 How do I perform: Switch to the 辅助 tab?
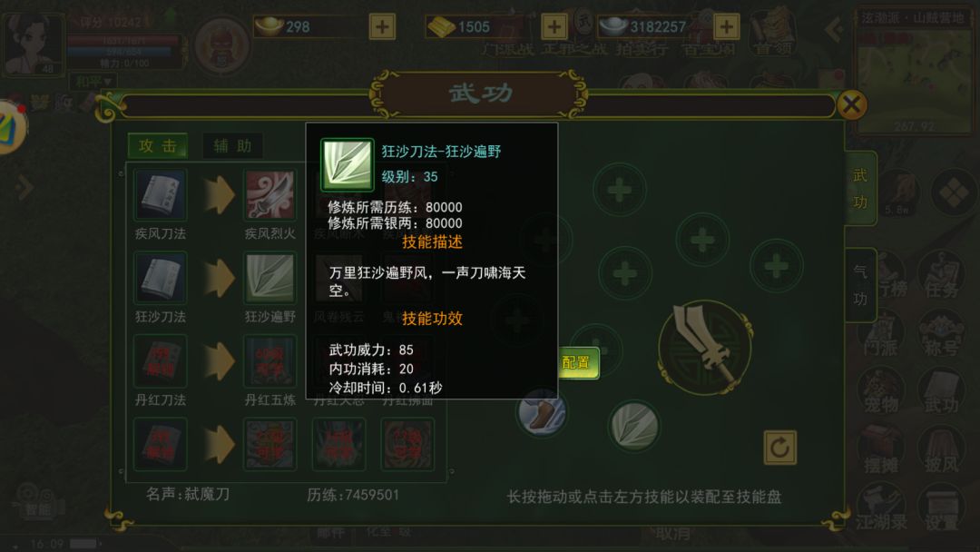pos(232,145)
